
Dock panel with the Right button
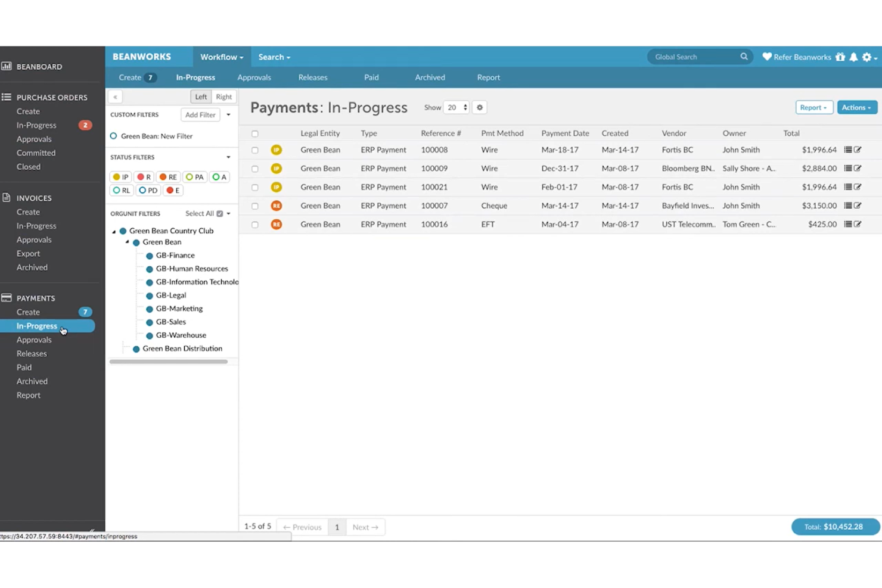224,97
